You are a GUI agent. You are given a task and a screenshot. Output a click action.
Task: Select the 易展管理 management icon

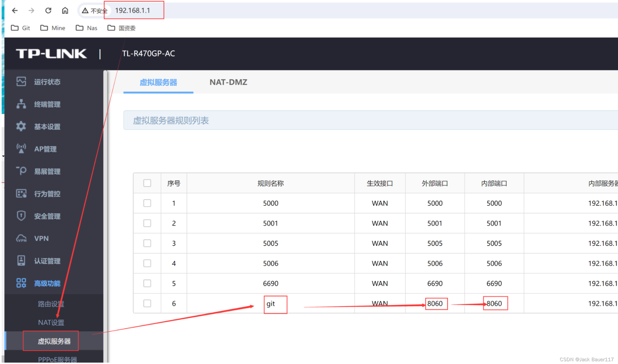tap(21, 171)
